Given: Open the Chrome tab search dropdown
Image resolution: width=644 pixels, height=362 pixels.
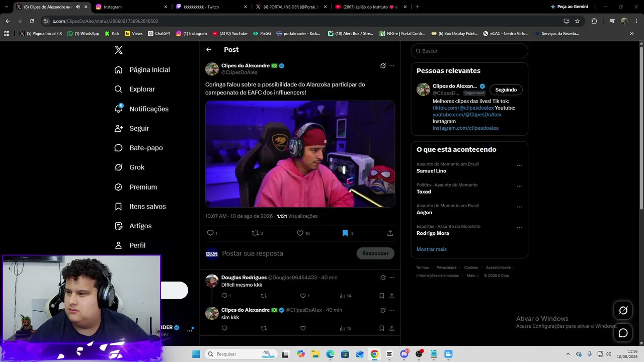Looking at the screenshot, I should [x=6, y=7].
